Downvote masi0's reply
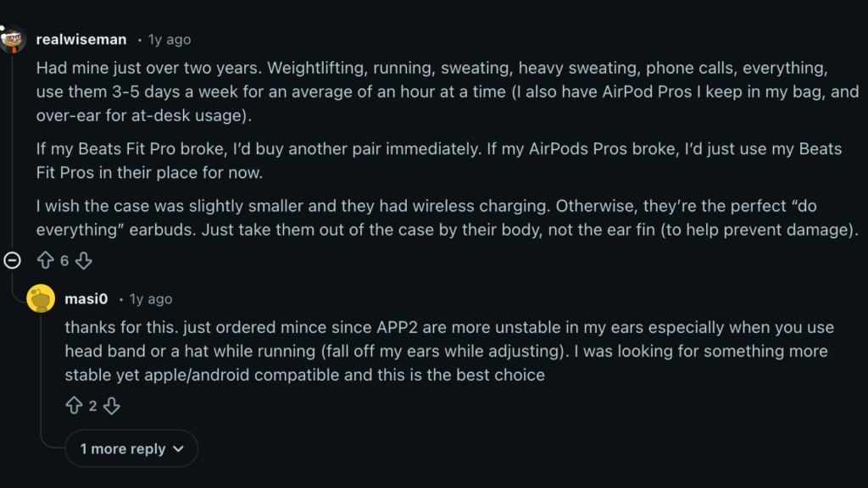This screenshot has width=868, height=488. (112, 406)
